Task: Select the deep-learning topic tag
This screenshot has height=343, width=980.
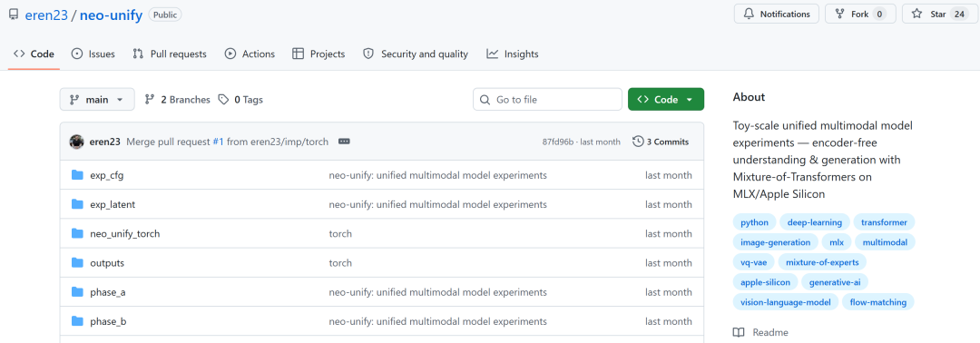Action: point(814,221)
